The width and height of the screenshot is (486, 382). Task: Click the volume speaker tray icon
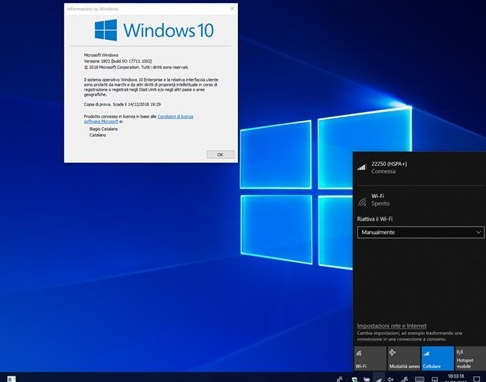tap(390, 379)
